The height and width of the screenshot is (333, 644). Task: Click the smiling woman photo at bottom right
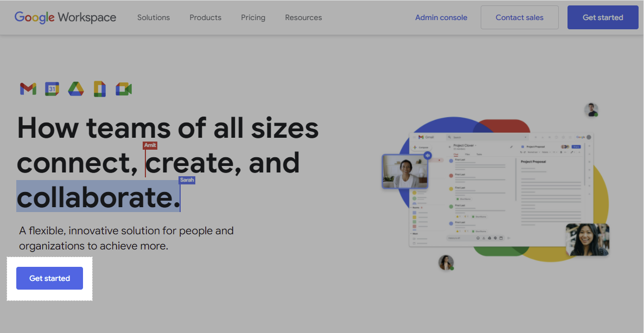click(x=587, y=239)
